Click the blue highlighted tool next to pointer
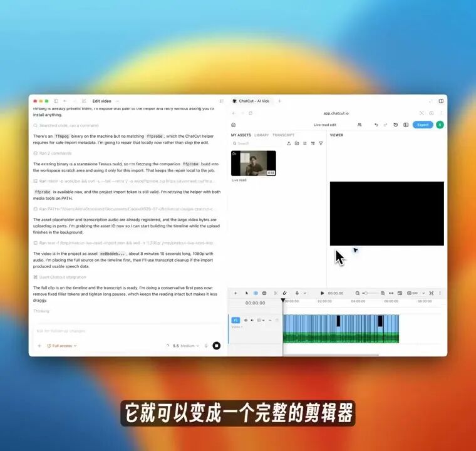The height and width of the screenshot is (451, 476). click(x=256, y=293)
